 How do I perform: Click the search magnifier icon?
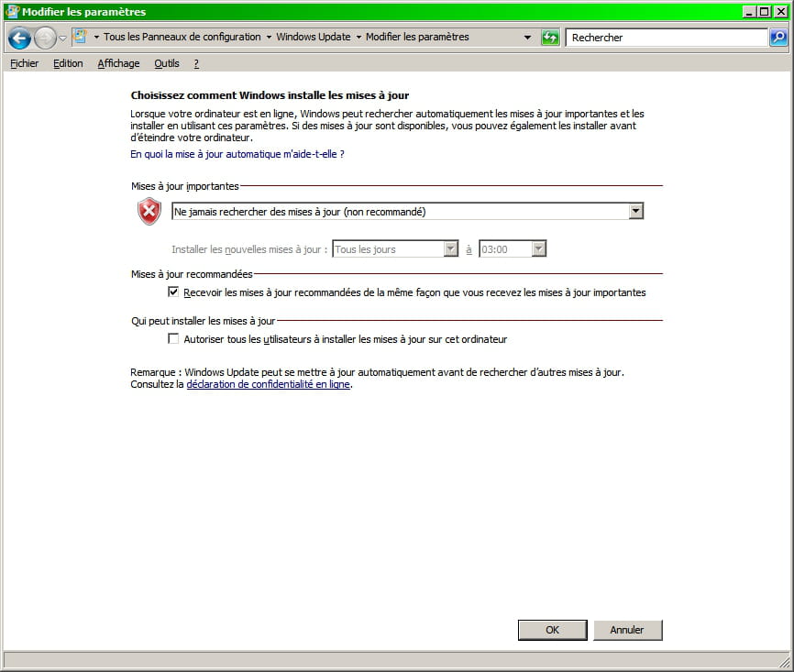pos(778,38)
